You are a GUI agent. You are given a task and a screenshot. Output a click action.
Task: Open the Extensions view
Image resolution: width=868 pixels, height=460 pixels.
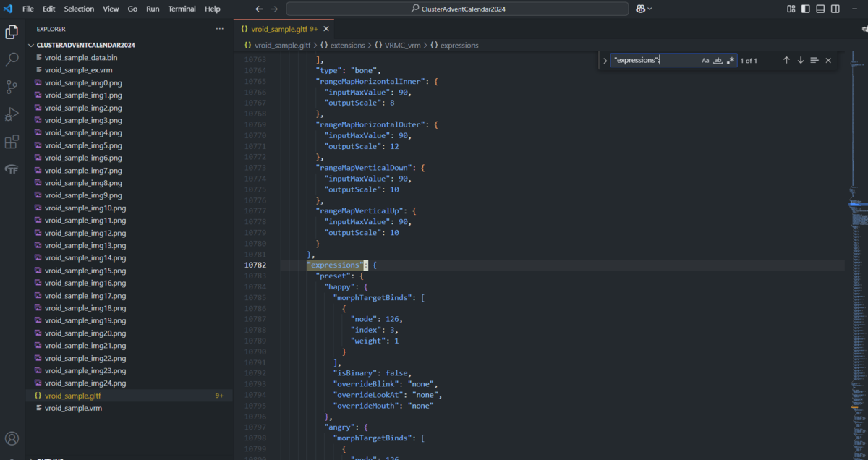(x=12, y=142)
